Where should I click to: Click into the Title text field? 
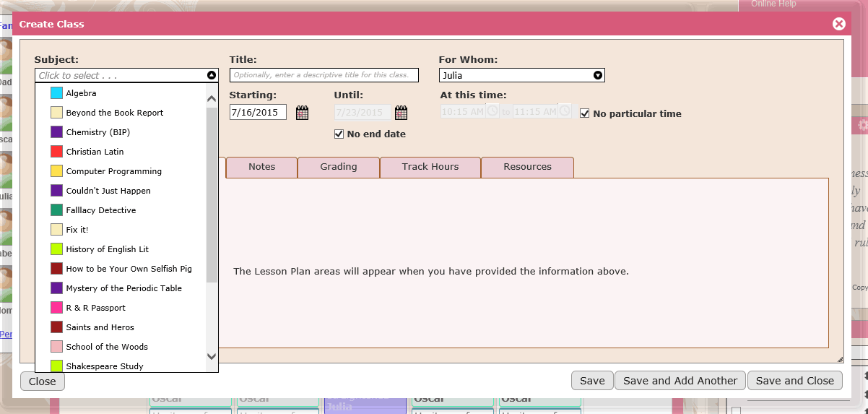pos(324,75)
